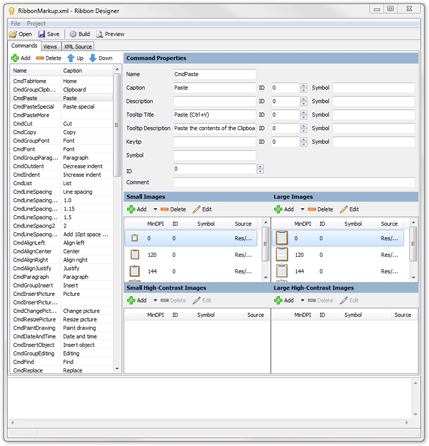
Task: Build the ribbon project
Action: (x=80, y=34)
